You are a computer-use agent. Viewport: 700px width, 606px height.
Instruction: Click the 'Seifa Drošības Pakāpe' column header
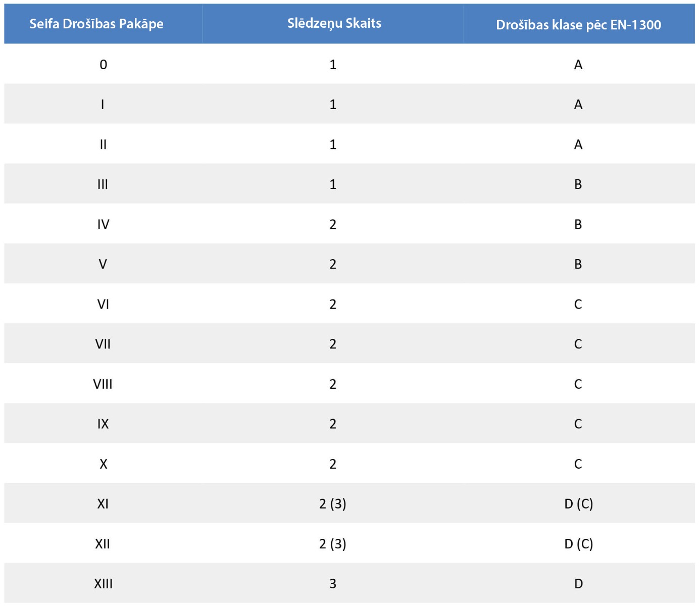(x=96, y=24)
